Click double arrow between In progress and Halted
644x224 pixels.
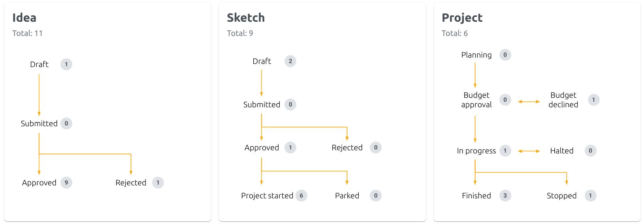(x=529, y=151)
